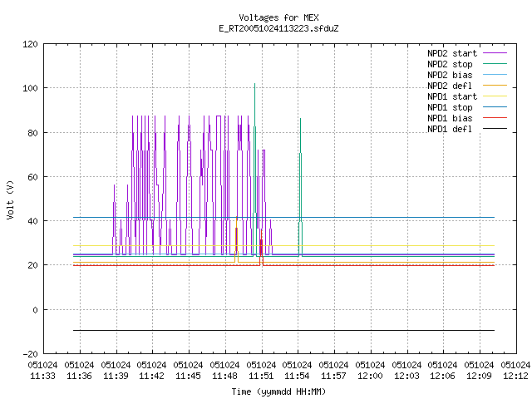
Task: Select the file name E_RT20051024113223.sfduZ
Action: click(x=278, y=28)
